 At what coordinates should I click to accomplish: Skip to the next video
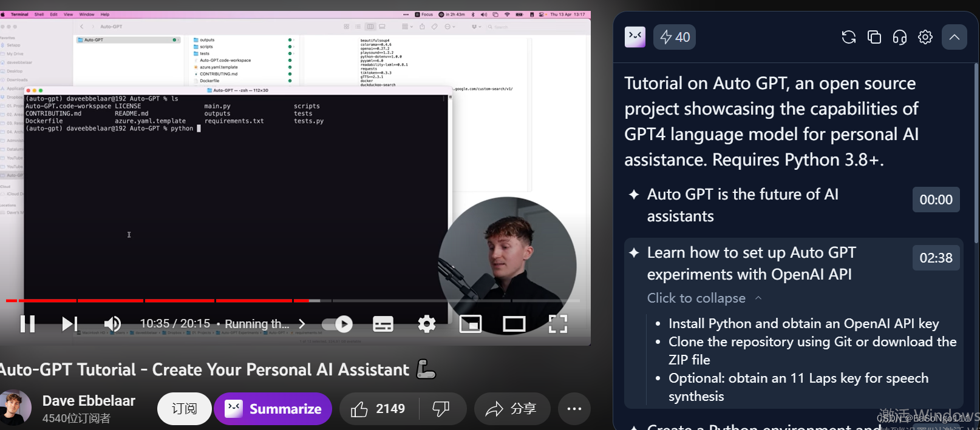70,324
